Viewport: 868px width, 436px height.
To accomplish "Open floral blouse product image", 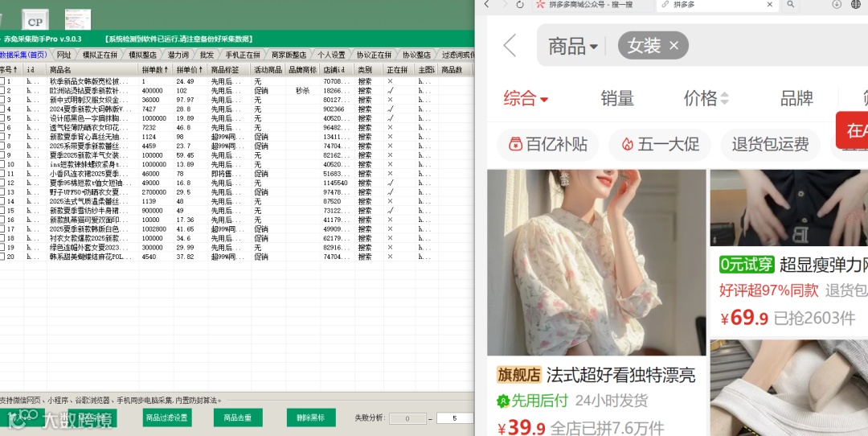I will click(x=596, y=262).
